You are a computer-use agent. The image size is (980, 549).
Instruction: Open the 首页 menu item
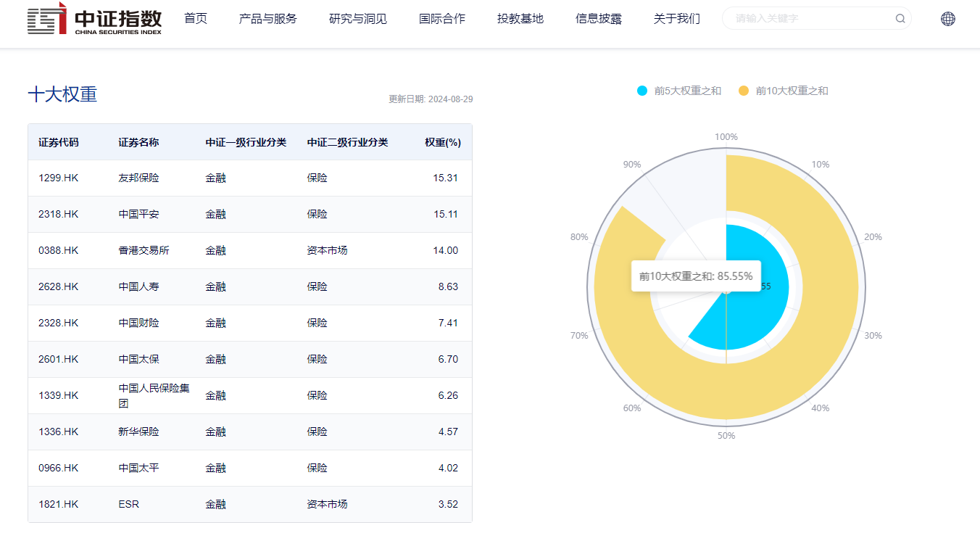pyautogui.click(x=196, y=19)
